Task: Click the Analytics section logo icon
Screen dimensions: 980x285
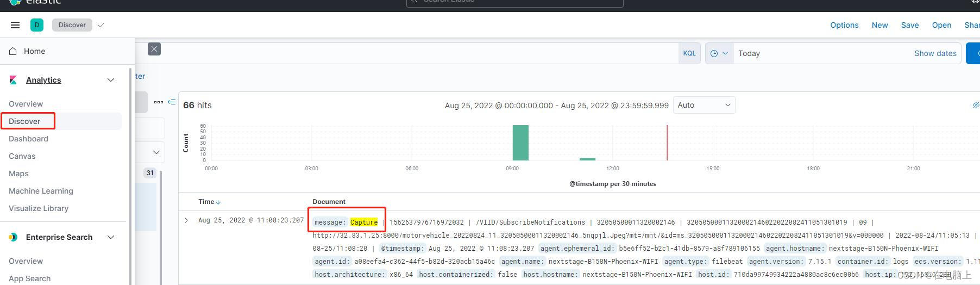Action: tap(13, 80)
